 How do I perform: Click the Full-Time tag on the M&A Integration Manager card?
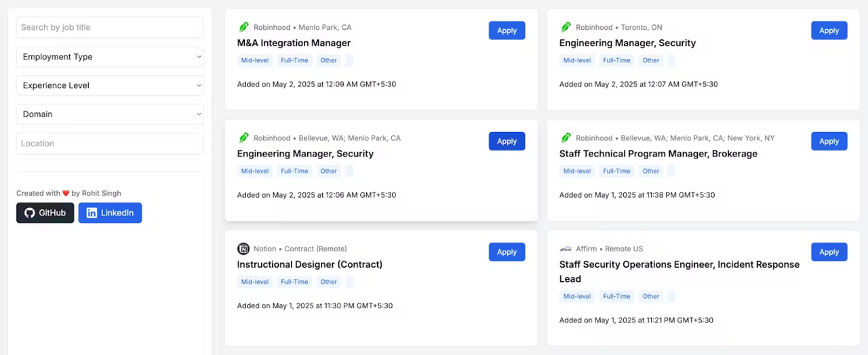(294, 60)
